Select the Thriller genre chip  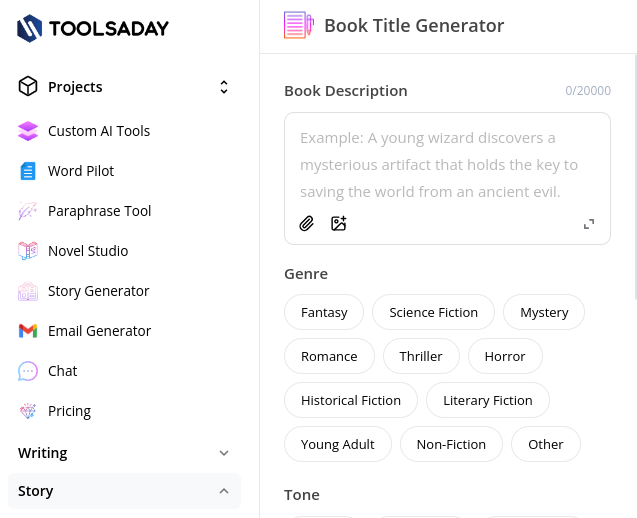point(421,356)
